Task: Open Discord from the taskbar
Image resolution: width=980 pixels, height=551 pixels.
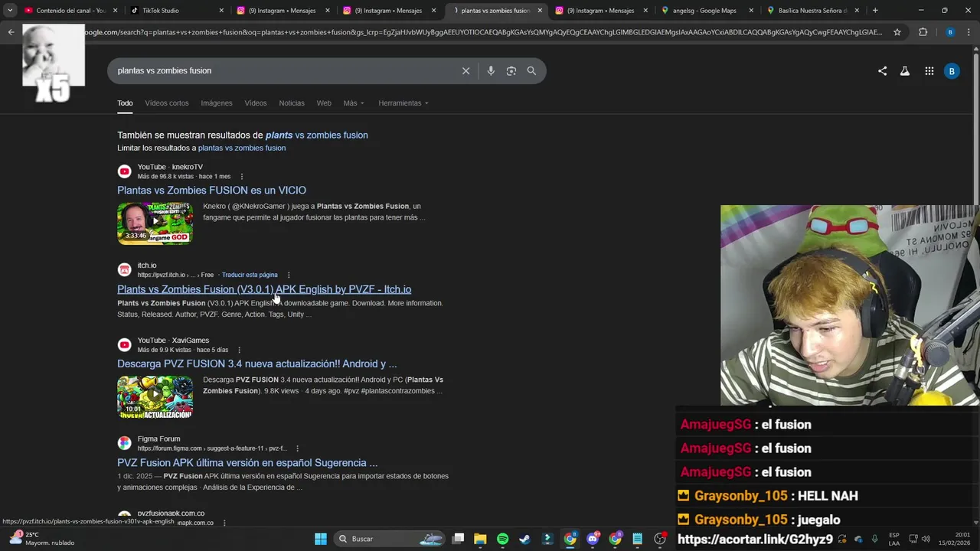Action: [593, 539]
